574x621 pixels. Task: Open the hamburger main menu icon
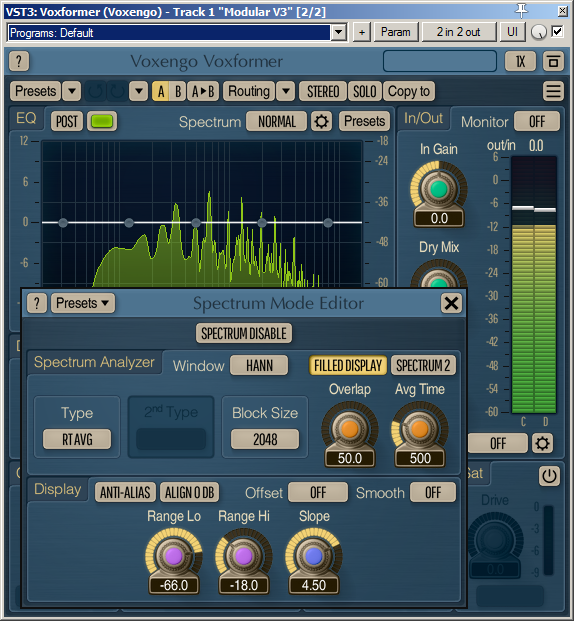[553, 91]
